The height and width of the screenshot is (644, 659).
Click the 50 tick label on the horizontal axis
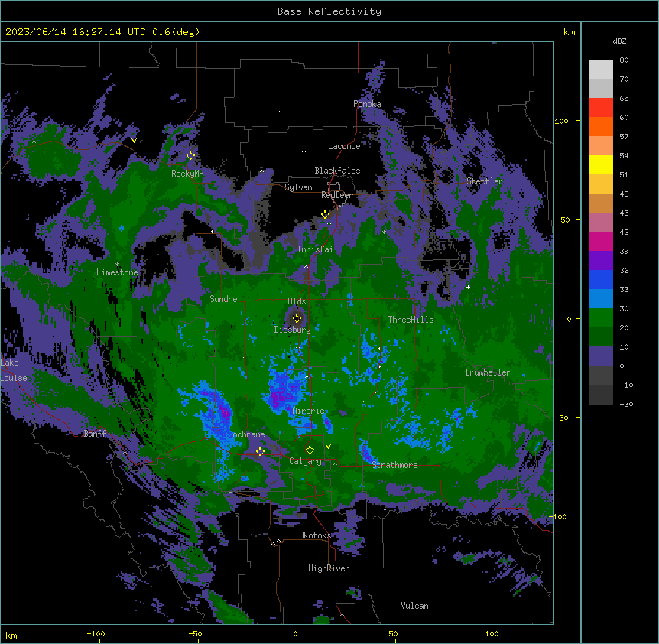392,633
